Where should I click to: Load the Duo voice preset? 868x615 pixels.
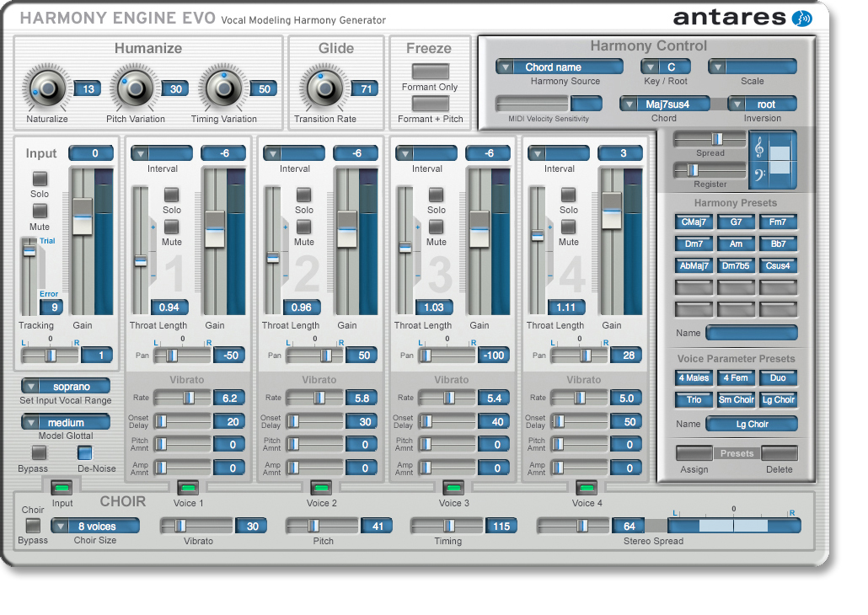pos(778,378)
